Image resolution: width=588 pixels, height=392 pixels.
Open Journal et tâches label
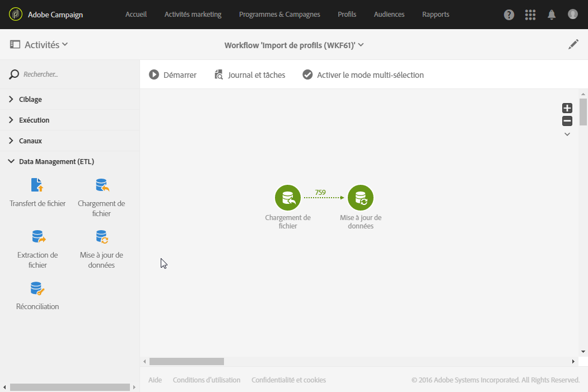256,75
